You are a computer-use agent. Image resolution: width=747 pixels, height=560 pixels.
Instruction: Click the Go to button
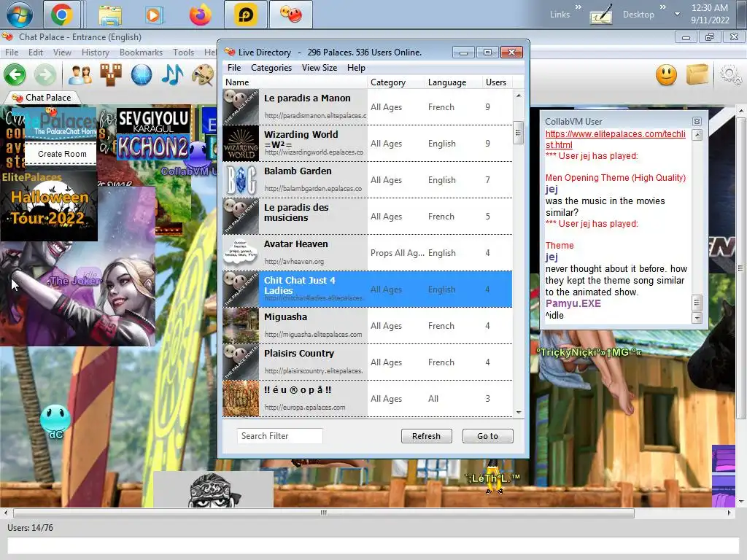pyautogui.click(x=487, y=436)
